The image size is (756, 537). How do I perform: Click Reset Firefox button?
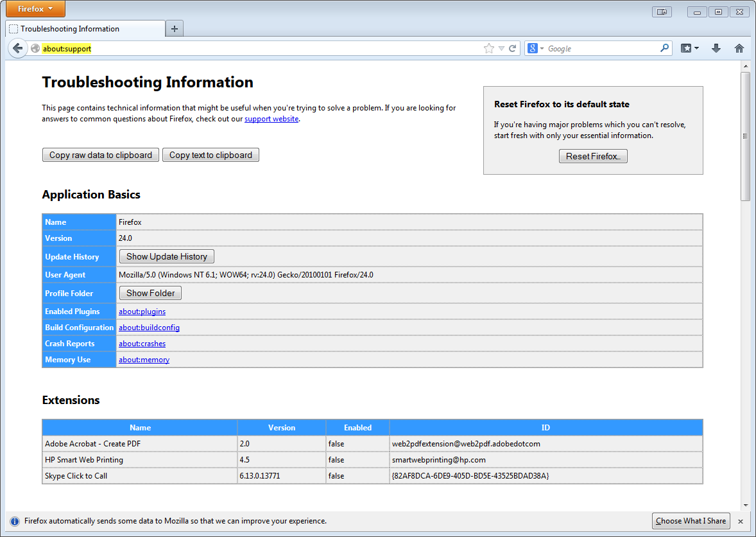coord(593,156)
